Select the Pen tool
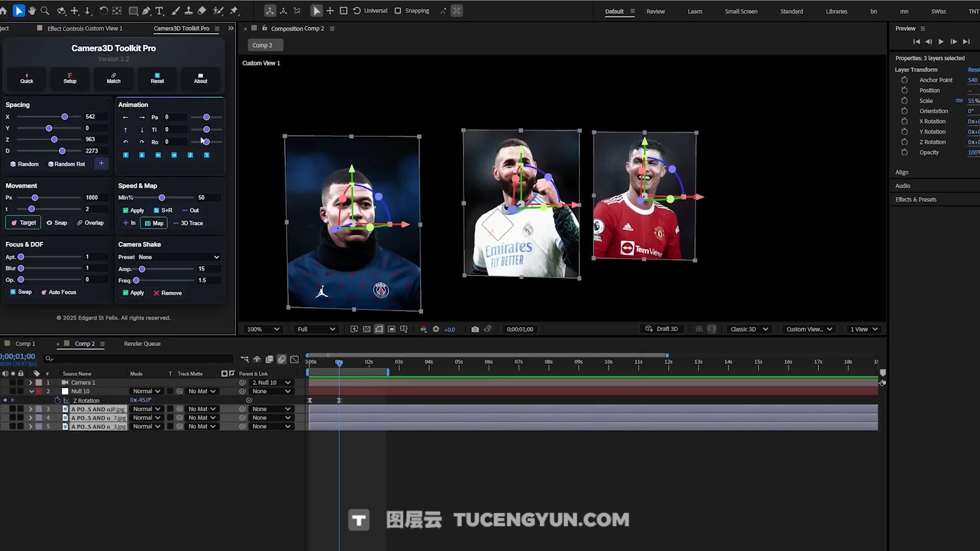980x551 pixels. coord(146,11)
